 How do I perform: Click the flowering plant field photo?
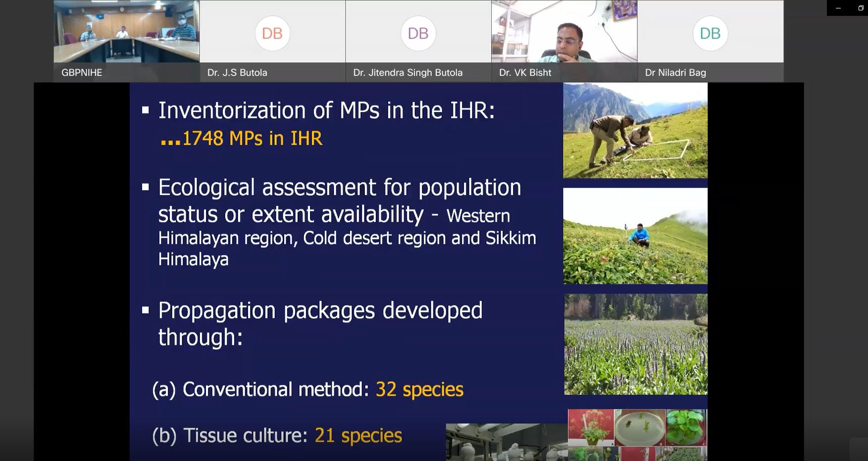coord(635,344)
